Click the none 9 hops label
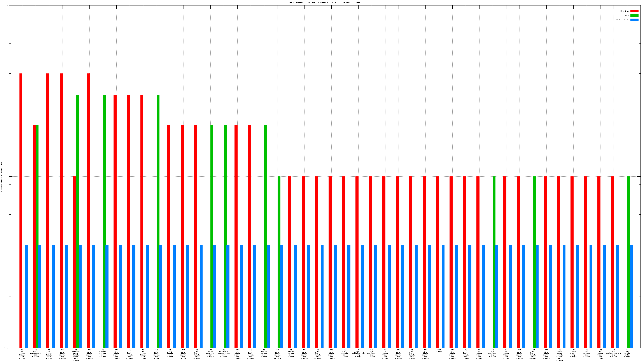The width and height of the screenshot is (644, 362). coord(439,350)
